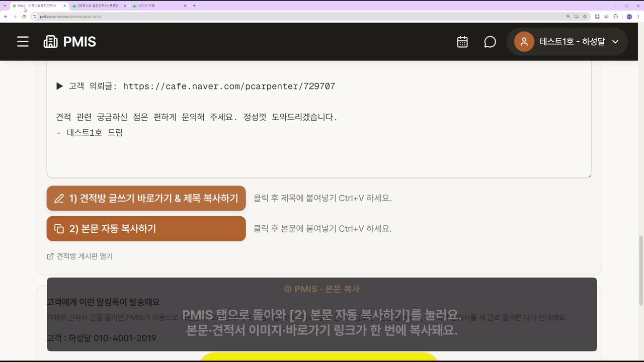Go back in browser history

click(x=6, y=17)
